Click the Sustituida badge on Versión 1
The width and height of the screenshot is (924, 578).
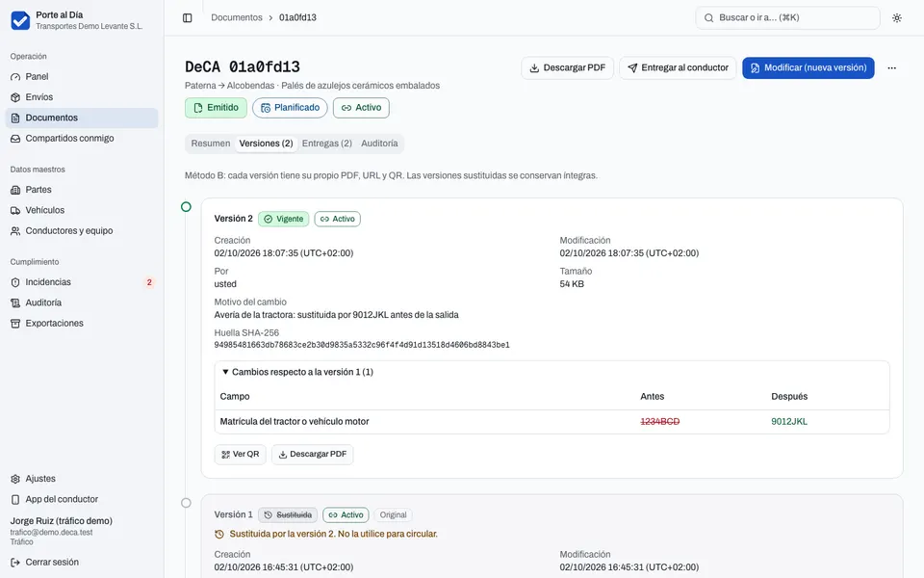click(288, 514)
